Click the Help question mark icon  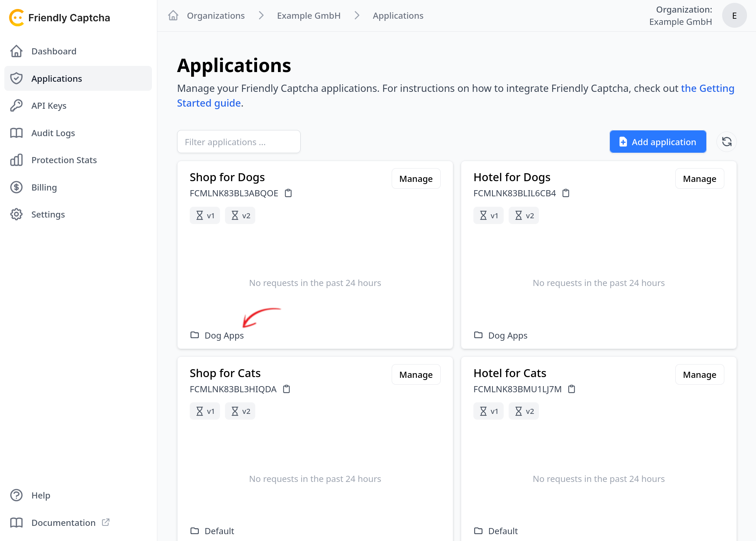point(17,495)
